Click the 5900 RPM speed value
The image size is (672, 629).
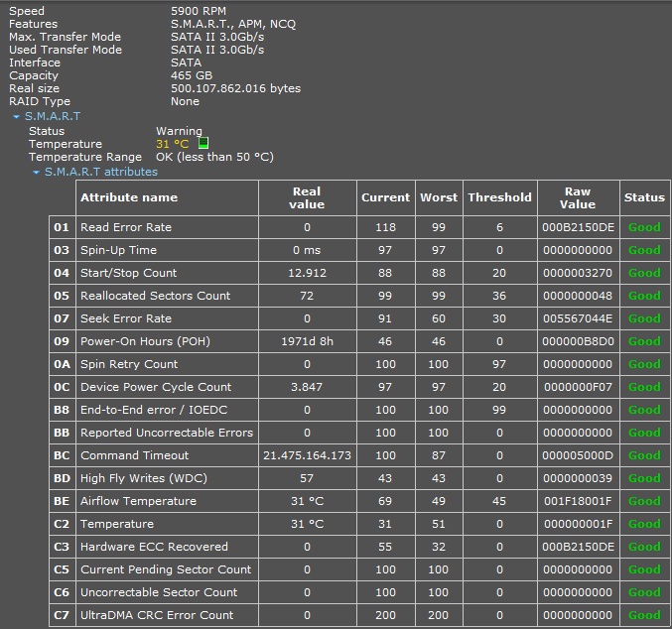(199, 11)
